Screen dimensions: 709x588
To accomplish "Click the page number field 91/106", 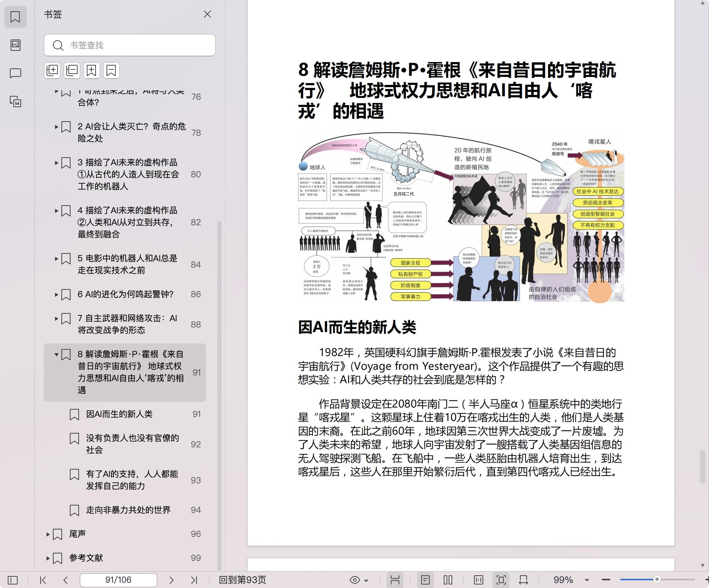I will coord(119,580).
